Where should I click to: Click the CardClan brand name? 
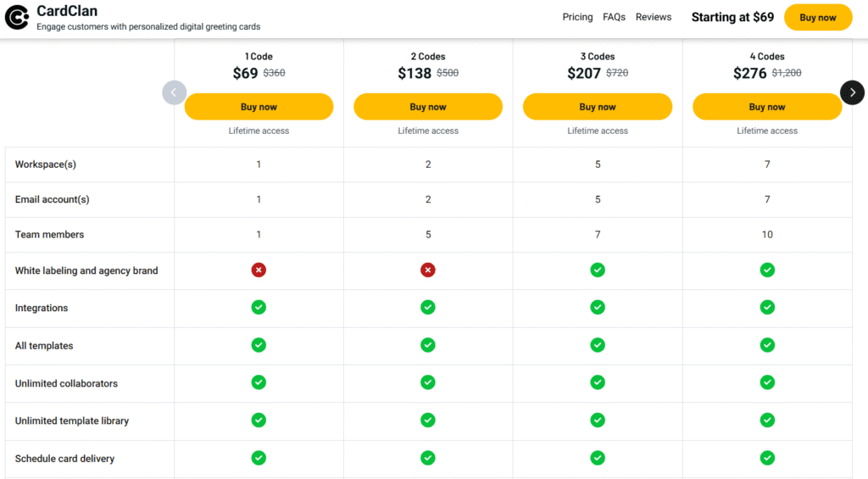pyautogui.click(x=67, y=10)
